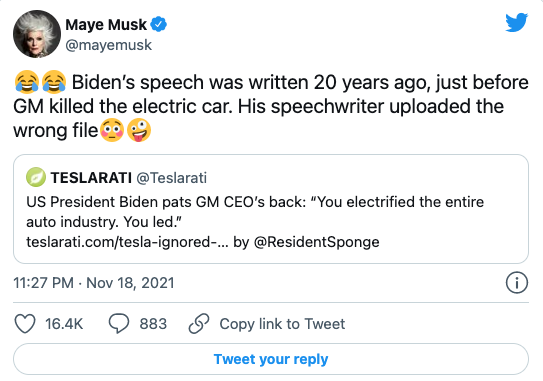Open the 11:27 PM Nov 18, 2021 timestamp
The height and width of the screenshot is (381, 543).
pyautogui.click(x=94, y=283)
